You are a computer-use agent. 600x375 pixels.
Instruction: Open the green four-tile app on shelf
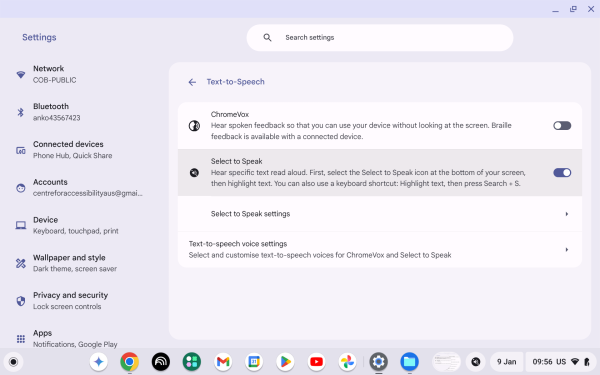coord(192,362)
